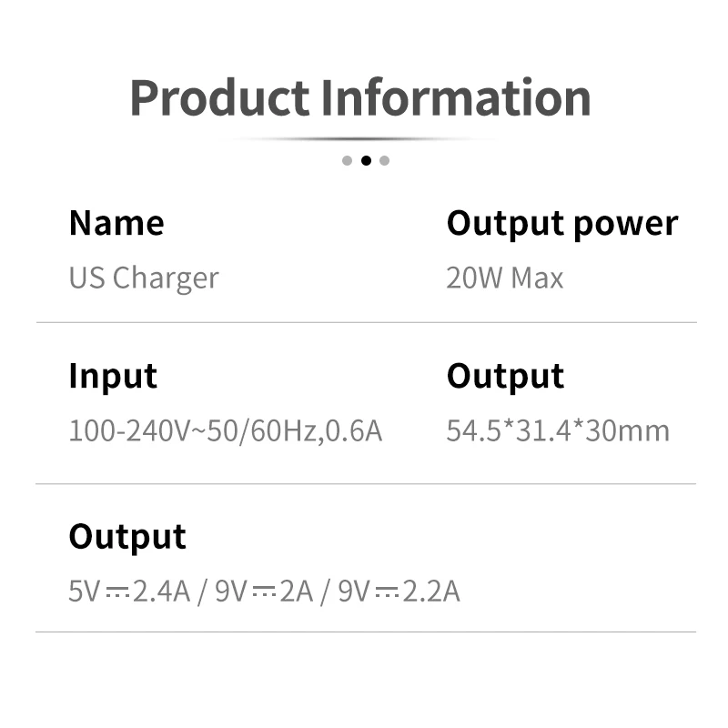Click the direct current symbol after 5V
This screenshot has width=728, height=728.
pos(116,593)
